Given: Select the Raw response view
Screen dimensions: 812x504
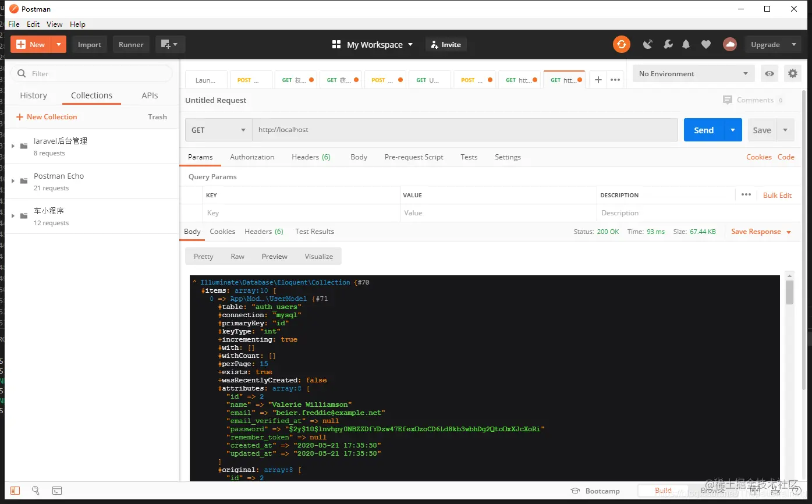Looking at the screenshot, I should (x=237, y=256).
